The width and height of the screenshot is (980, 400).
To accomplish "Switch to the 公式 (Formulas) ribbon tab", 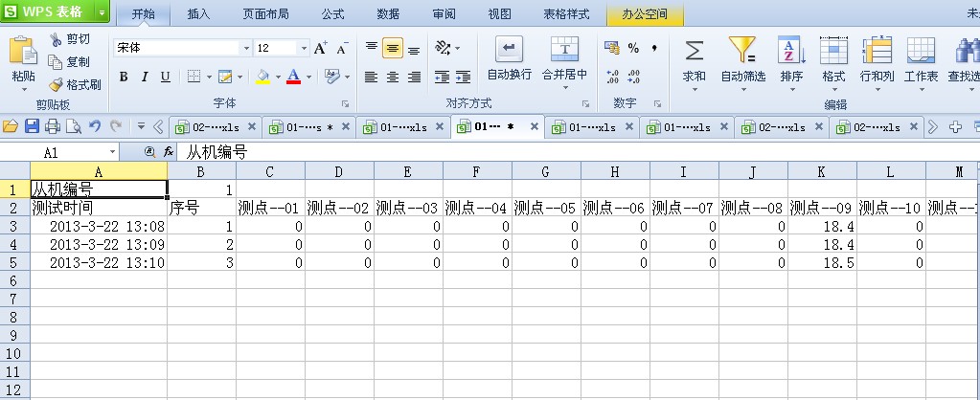I will point(332,14).
